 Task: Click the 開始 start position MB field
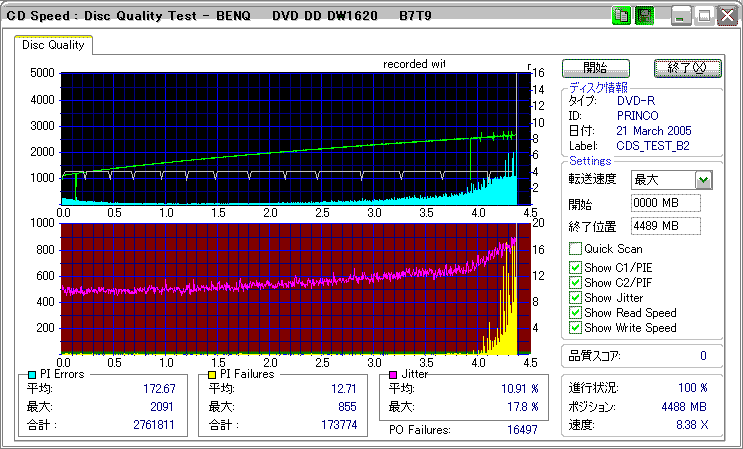click(665, 203)
